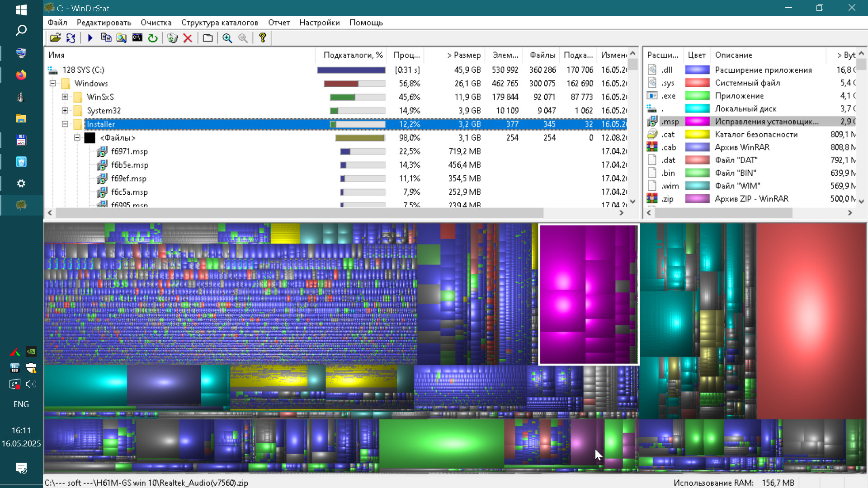This screenshot has width=868, height=488.
Task: Click red X permanent delete icon
Action: 188,38
